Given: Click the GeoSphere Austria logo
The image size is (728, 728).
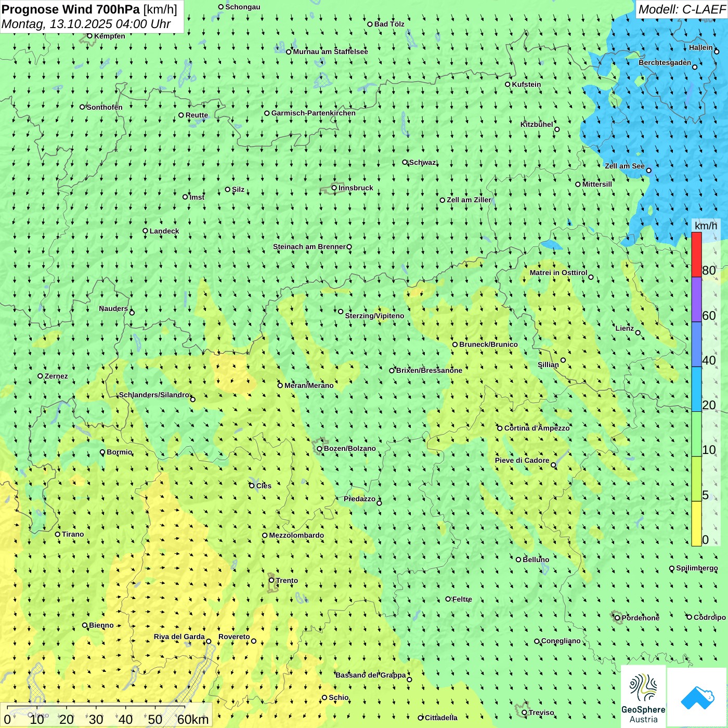Looking at the screenshot, I should 643,696.
